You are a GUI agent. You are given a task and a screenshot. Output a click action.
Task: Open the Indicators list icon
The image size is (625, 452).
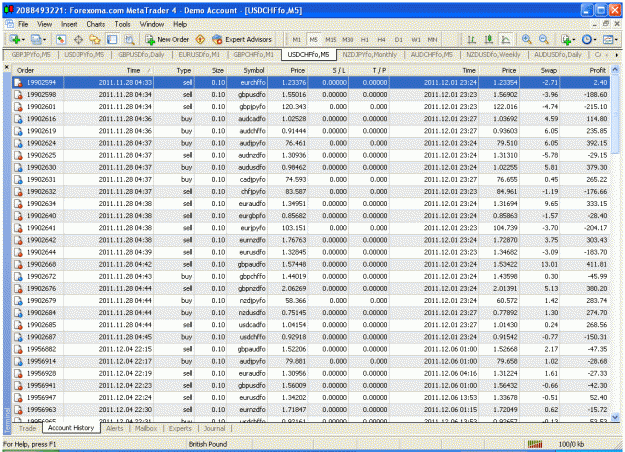pyautogui.click(x=566, y=39)
